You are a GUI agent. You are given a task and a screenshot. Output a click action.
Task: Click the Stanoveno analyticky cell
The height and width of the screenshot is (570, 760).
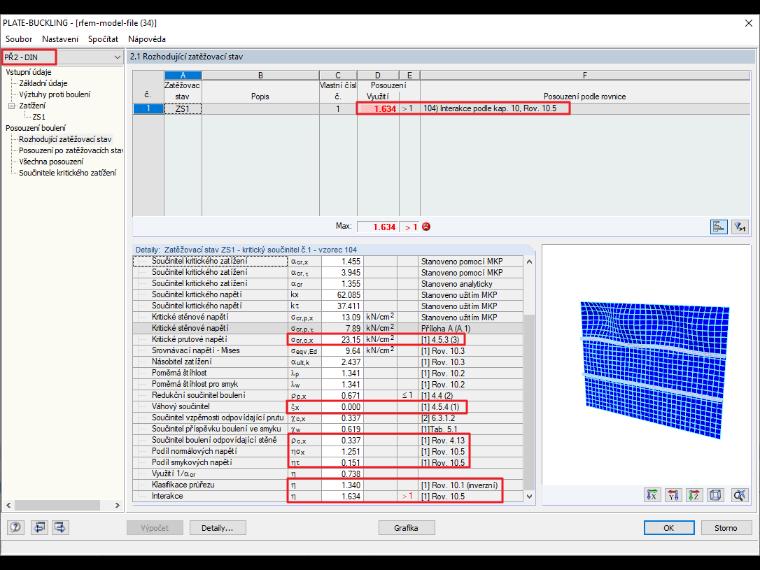click(471, 284)
